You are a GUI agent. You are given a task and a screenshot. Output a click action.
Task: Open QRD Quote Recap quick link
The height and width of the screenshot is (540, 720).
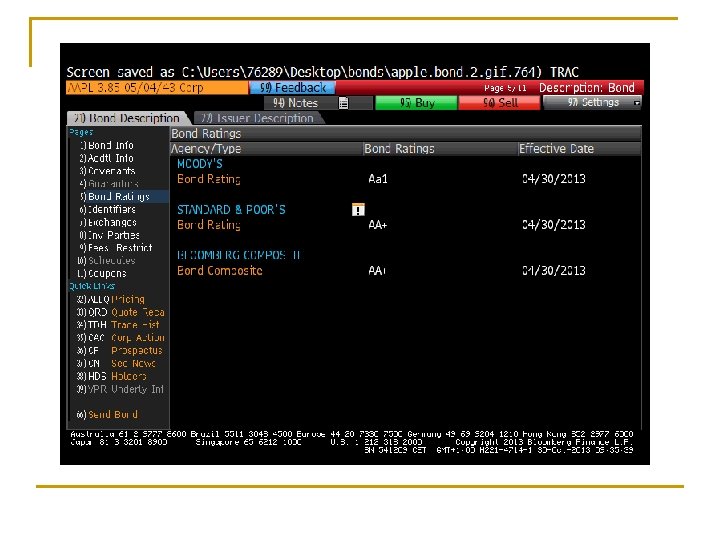[120, 312]
